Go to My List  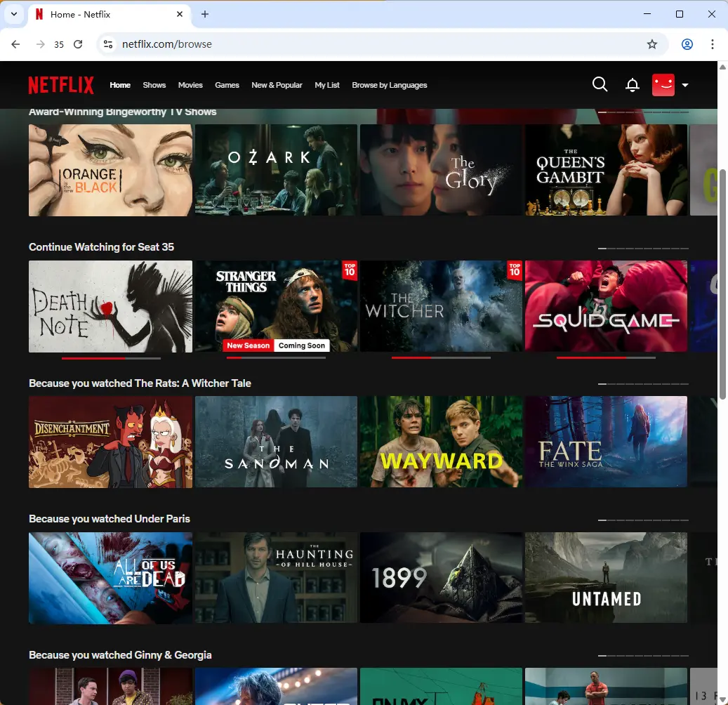(x=327, y=85)
